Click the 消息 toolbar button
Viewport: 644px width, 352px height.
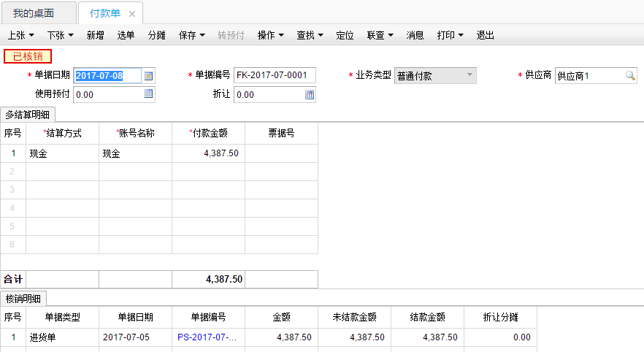415,35
